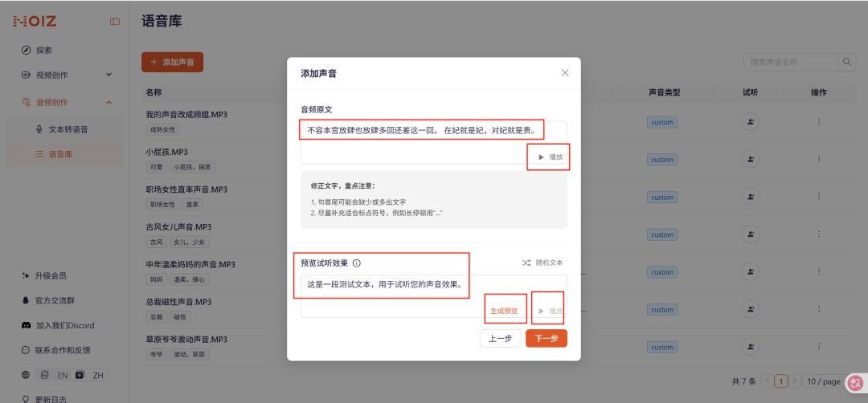Focus the 搜索声音名称 search box
The width and height of the screenshot is (868, 403).
click(x=792, y=63)
